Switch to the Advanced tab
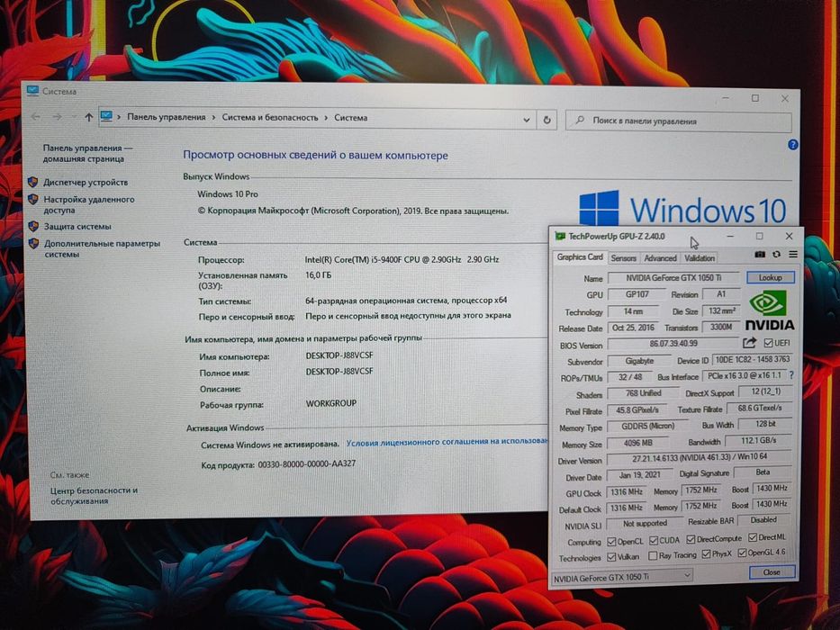 tap(660, 258)
